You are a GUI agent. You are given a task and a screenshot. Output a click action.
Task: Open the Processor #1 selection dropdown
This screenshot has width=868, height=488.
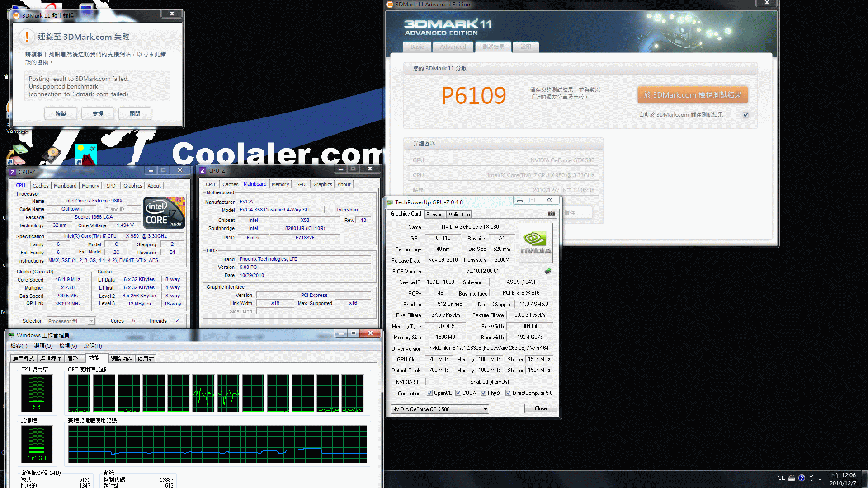click(x=71, y=321)
